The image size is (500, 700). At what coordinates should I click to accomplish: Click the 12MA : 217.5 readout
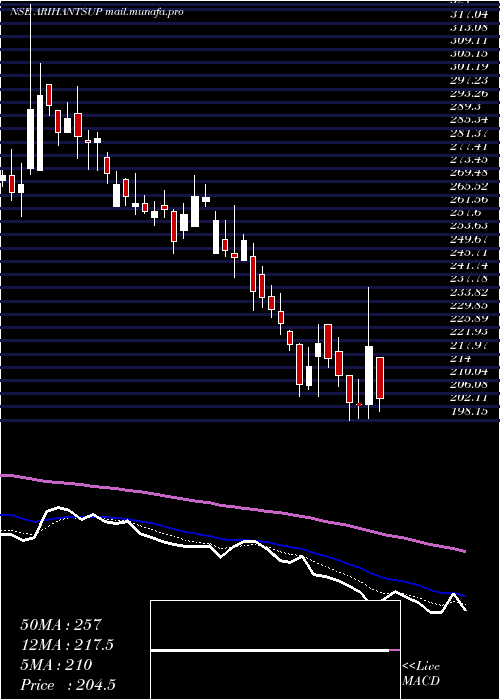click(x=67, y=645)
